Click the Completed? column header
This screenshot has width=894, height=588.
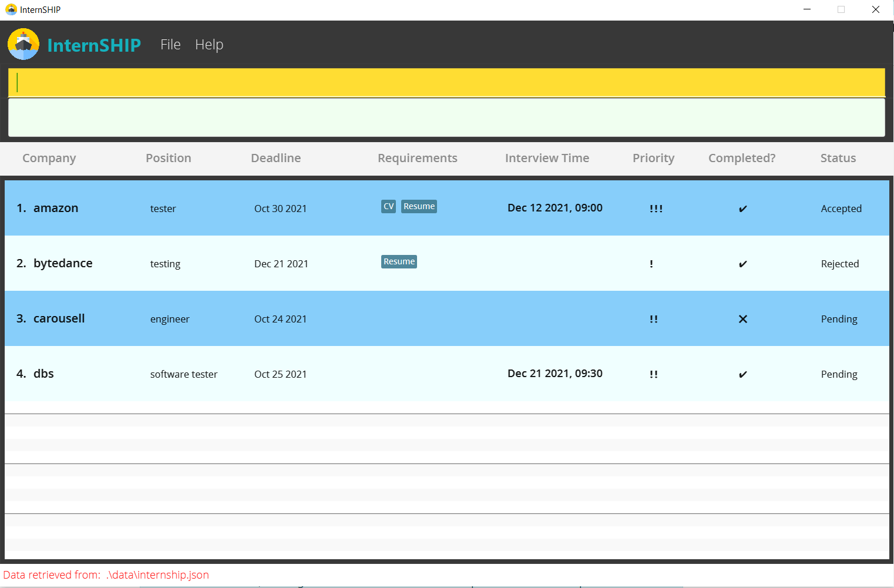742,158
